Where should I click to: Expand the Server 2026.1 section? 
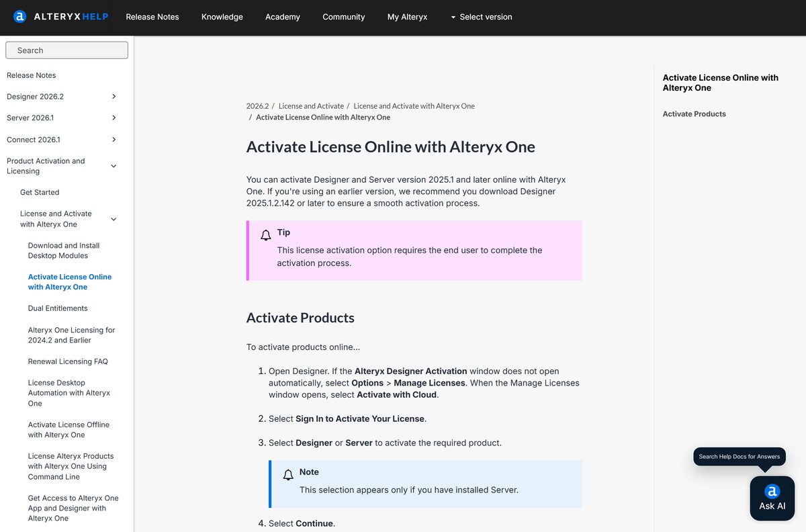[x=114, y=118]
